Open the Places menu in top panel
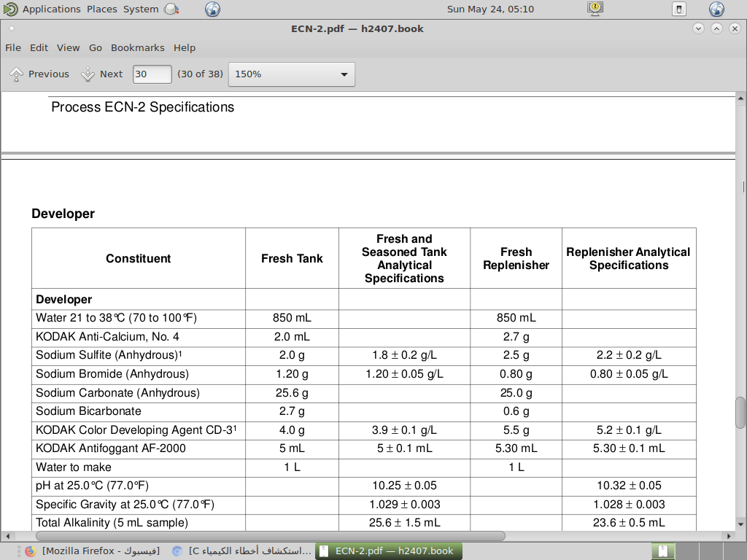This screenshot has width=747, height=560. coord(102,9)
